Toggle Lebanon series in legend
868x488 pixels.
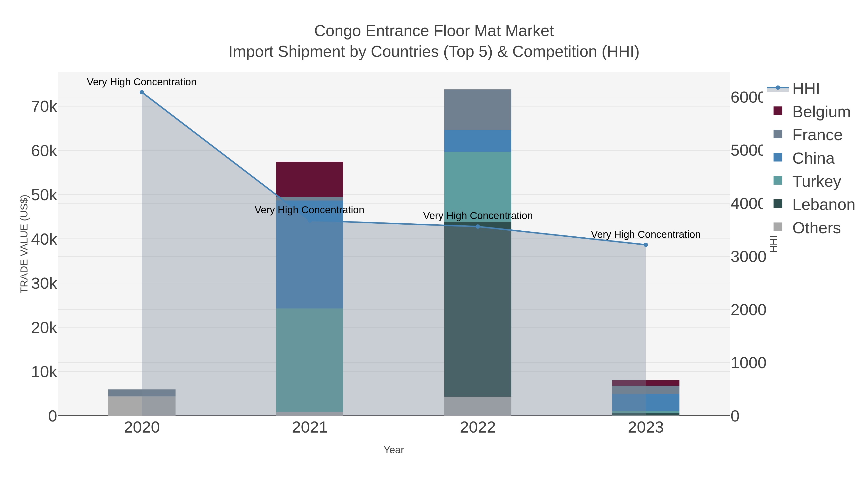click(814, 204)
